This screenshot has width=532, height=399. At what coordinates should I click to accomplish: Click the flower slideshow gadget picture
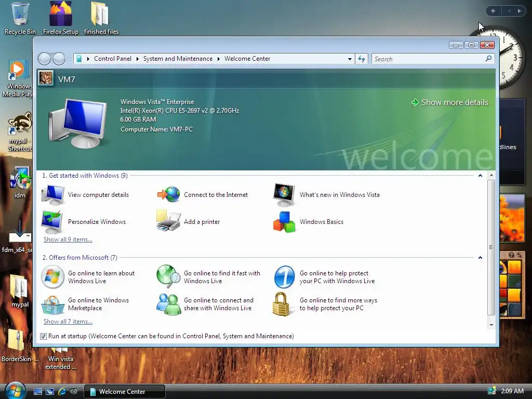coord(512,218)
